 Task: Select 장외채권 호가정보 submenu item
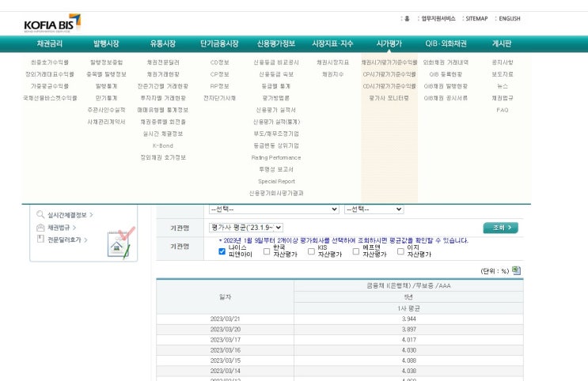(163, 157)
